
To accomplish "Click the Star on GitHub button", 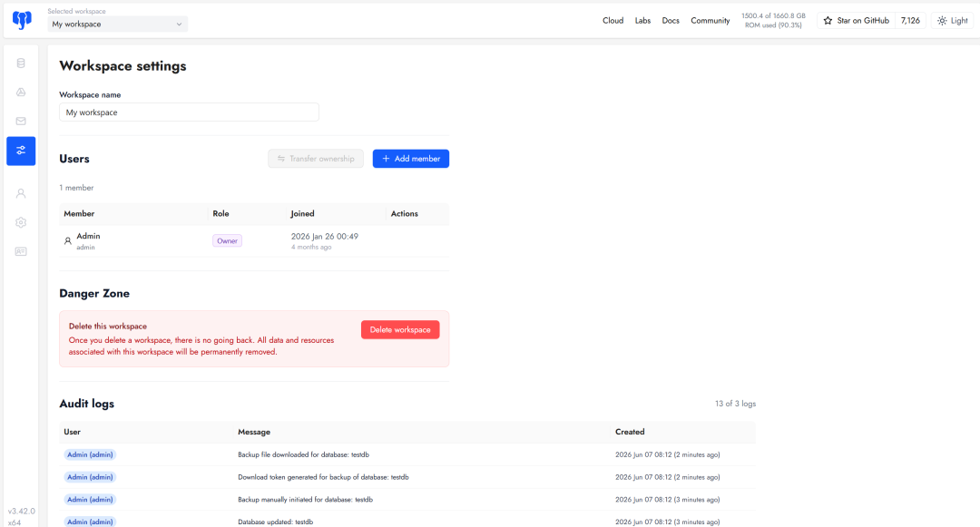I will click(857, 21).
